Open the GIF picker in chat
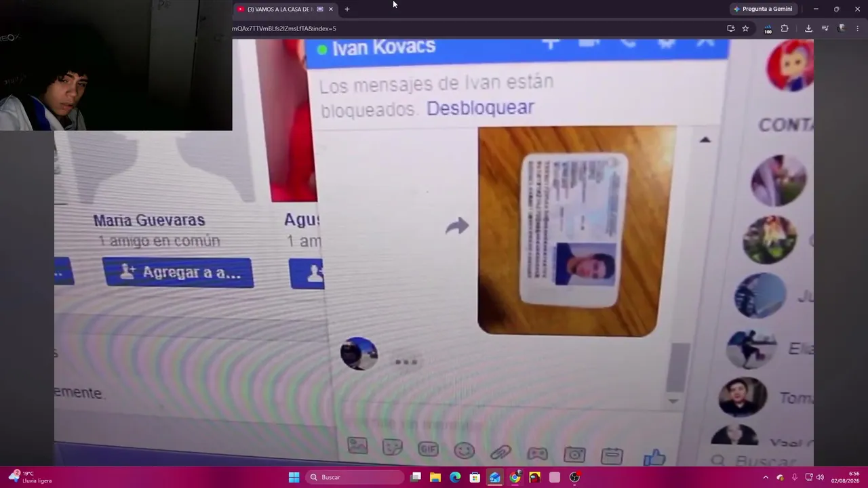The image size is (868, 488). 428,449
